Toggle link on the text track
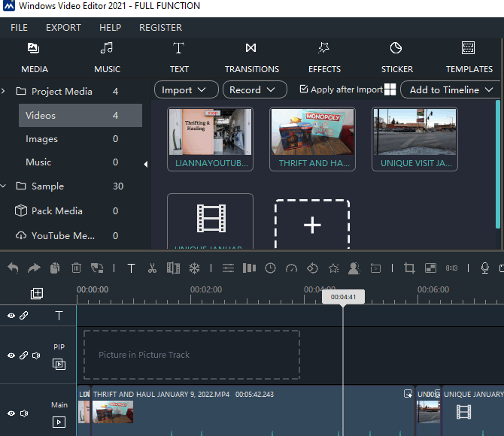Screen dimensions: 504x436 click(24, 316)
